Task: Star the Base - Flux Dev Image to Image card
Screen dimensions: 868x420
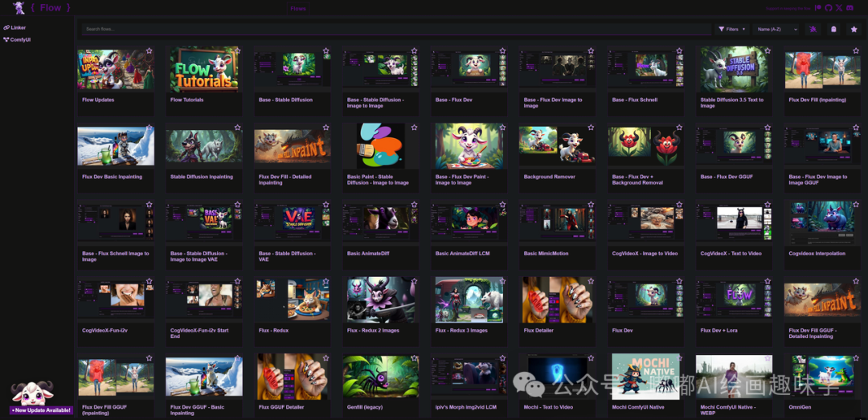Action: pos(591,51)
